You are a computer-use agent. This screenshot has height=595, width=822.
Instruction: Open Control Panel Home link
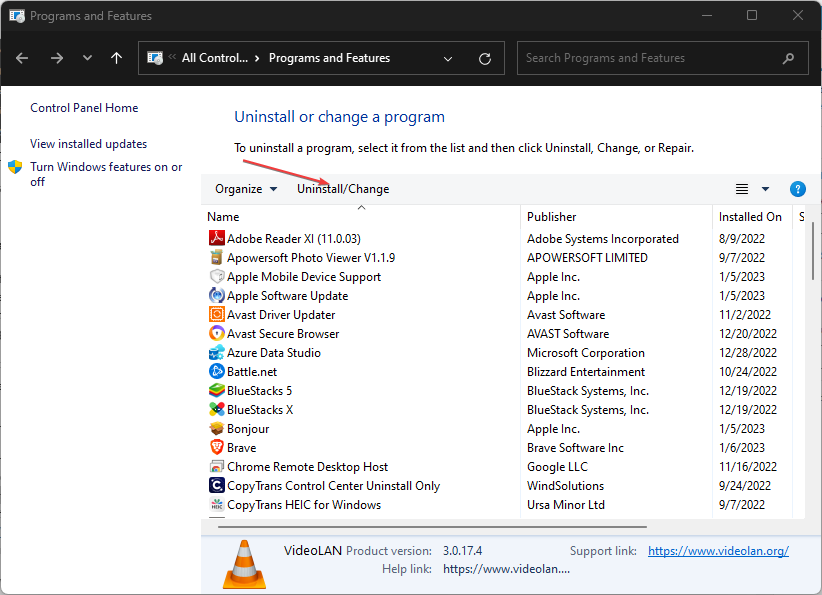(x=84, y=107)
